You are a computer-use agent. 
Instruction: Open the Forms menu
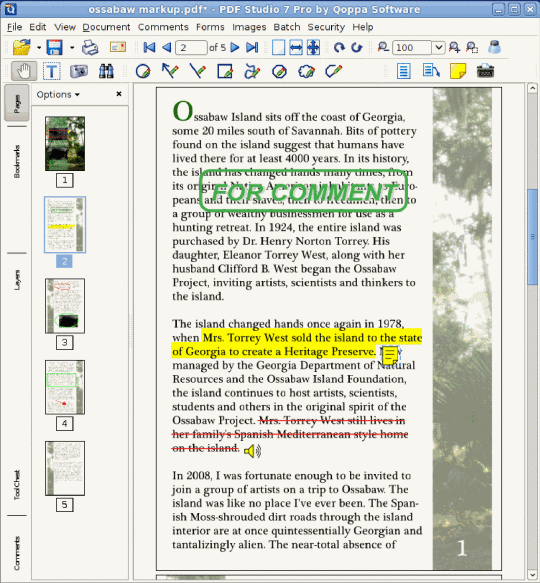(x=210, y=27)
